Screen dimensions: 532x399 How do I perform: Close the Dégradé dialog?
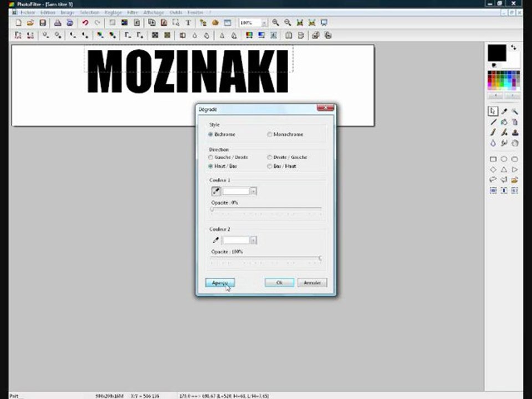point(325,108)
